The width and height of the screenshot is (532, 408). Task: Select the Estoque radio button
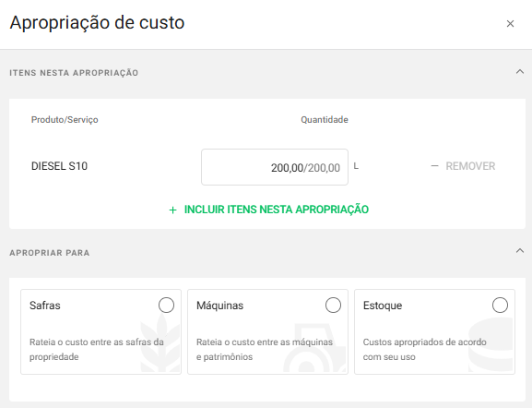tap(500, 305)
